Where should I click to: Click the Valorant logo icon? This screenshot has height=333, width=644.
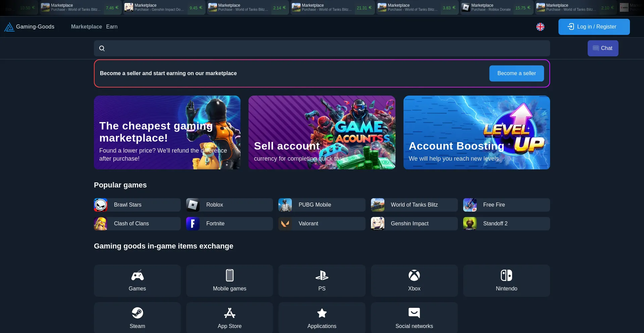[x=285, y=224]
